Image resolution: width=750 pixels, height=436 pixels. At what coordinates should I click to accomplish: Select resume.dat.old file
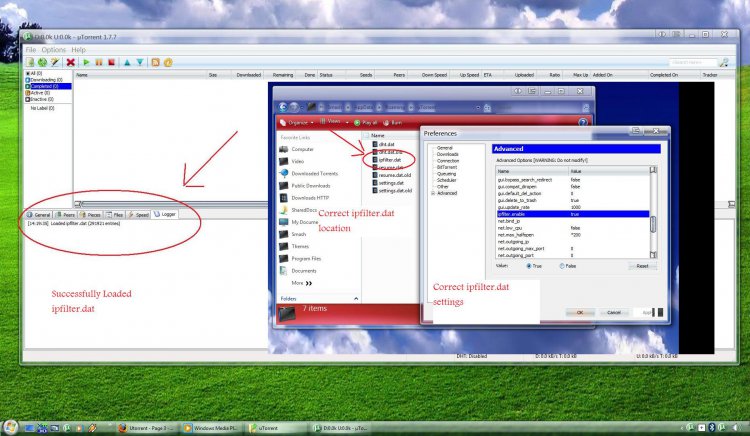click(x=391, y=175)
